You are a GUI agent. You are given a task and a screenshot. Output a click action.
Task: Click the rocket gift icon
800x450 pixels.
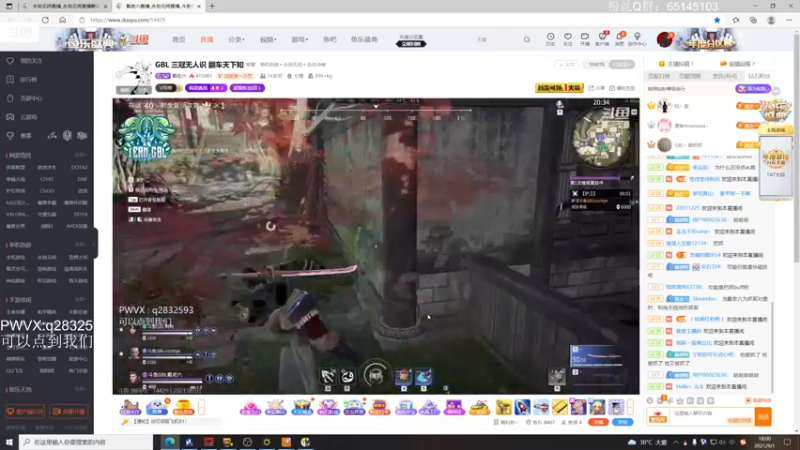tap(522, 407)
